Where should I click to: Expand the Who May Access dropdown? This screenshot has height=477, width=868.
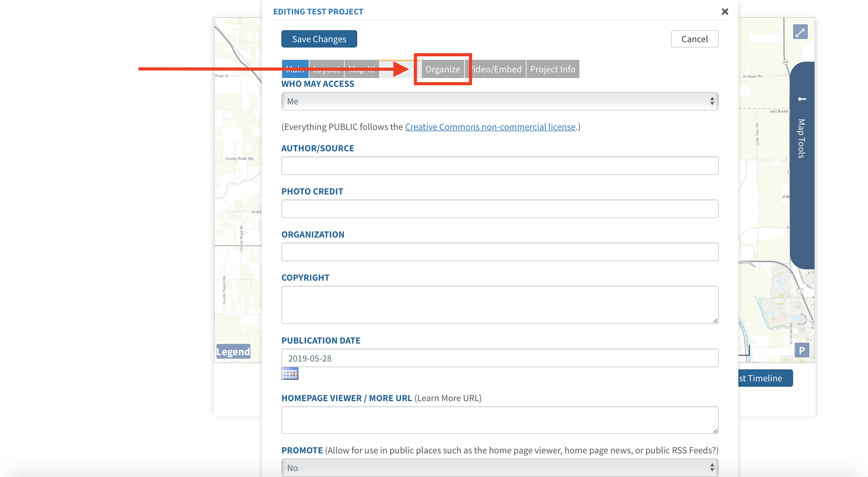[x=500, y=101]
